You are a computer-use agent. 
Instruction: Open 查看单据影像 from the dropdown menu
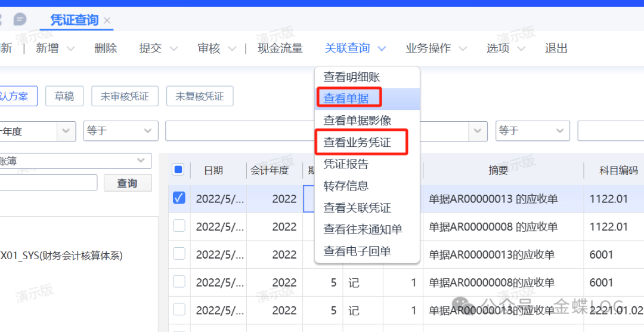coord(357,121)
